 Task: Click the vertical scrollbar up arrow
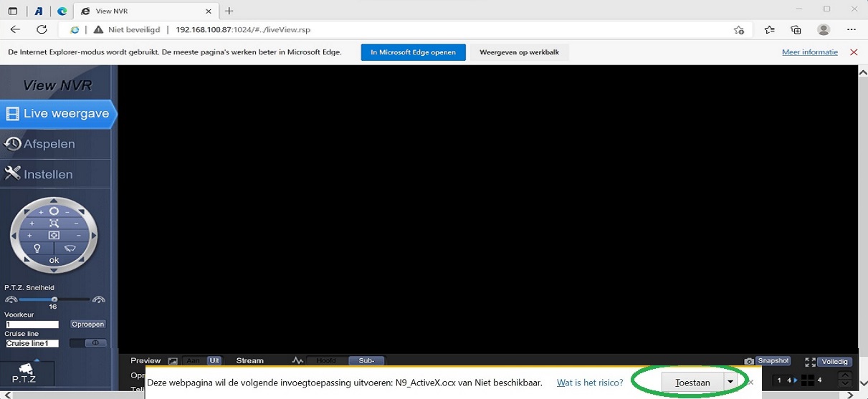tap(862, 72)
